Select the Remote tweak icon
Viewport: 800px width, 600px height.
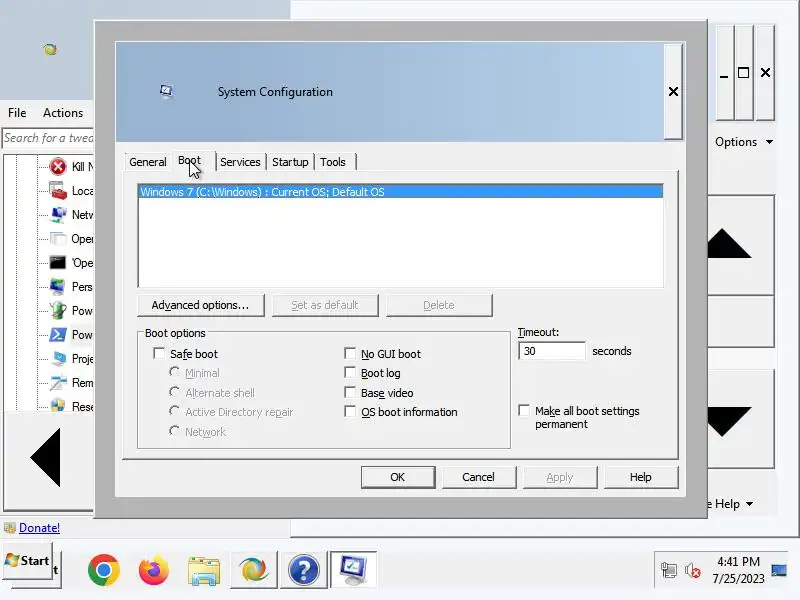click(x=58, y=382)
